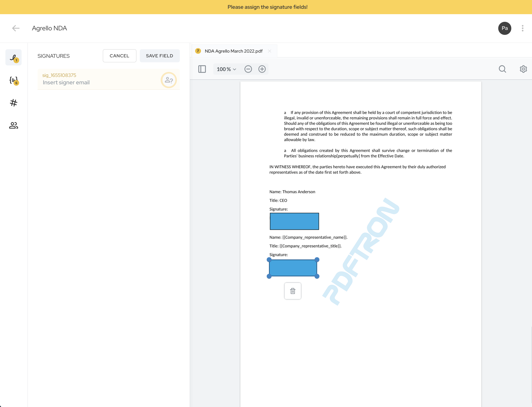Click the SIGNATURES panel heading

click(53, 56)
